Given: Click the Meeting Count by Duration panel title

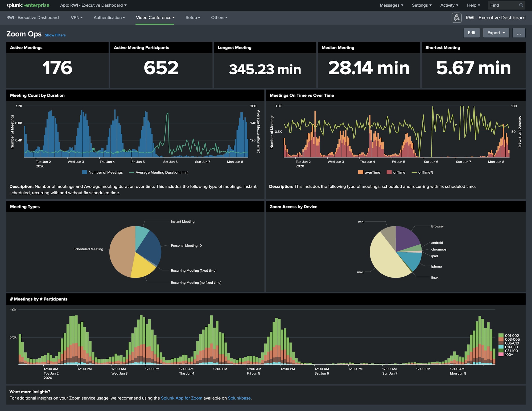Looking at the screenshot, I should 37,95.
